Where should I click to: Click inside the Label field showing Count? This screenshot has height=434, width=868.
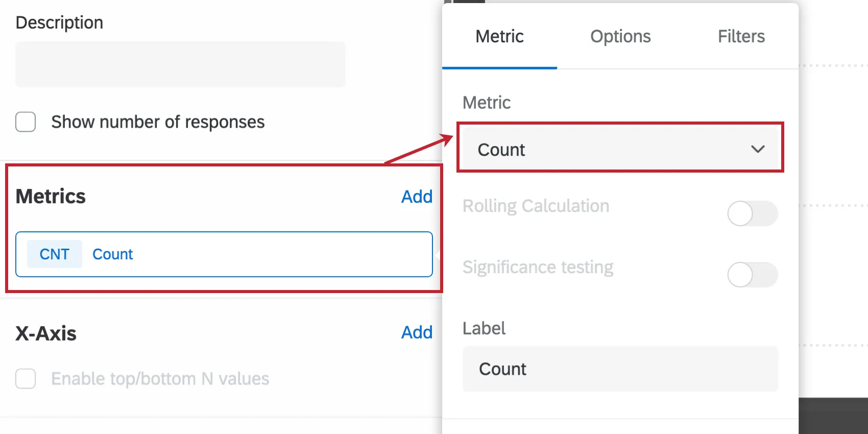click(619, 369)
